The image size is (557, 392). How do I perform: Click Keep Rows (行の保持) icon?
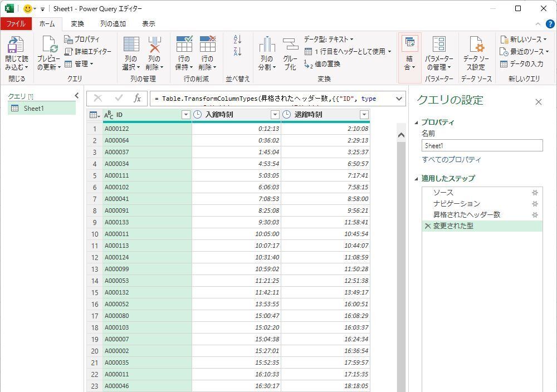tap(184, 44)
